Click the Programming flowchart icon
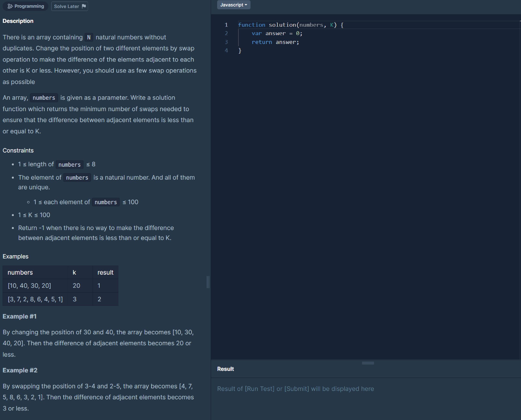The width and height of the screenshot is (521, 420). pyautogui.click(x=10, y=6)
